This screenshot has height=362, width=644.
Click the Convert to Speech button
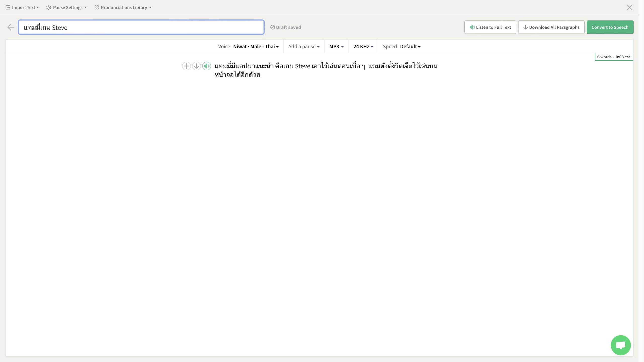pos(610,27)
